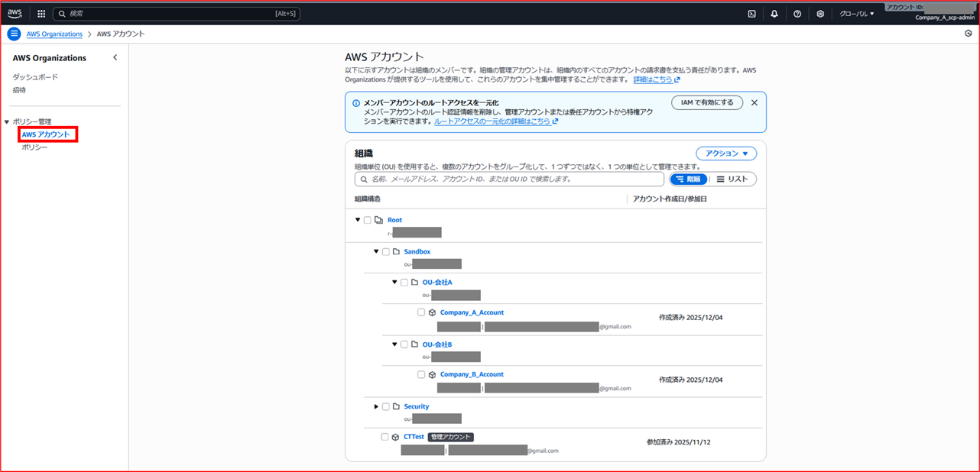Viewport: 980px width, 472px height.
Task: Check the CTTest management account checkbox
Action: click(386, 436)
